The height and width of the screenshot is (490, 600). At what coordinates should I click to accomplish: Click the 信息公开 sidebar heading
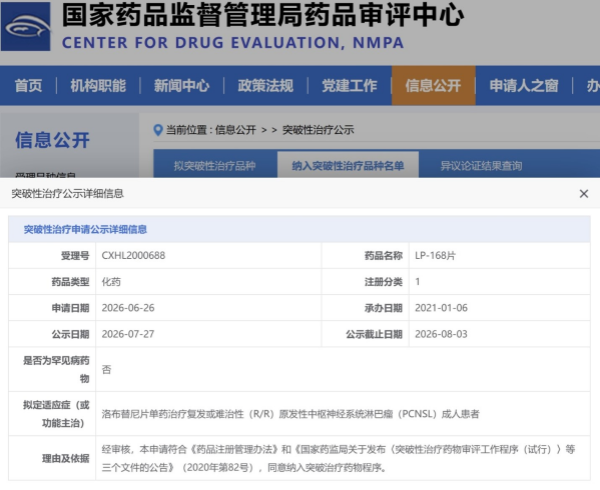[52, 140]
